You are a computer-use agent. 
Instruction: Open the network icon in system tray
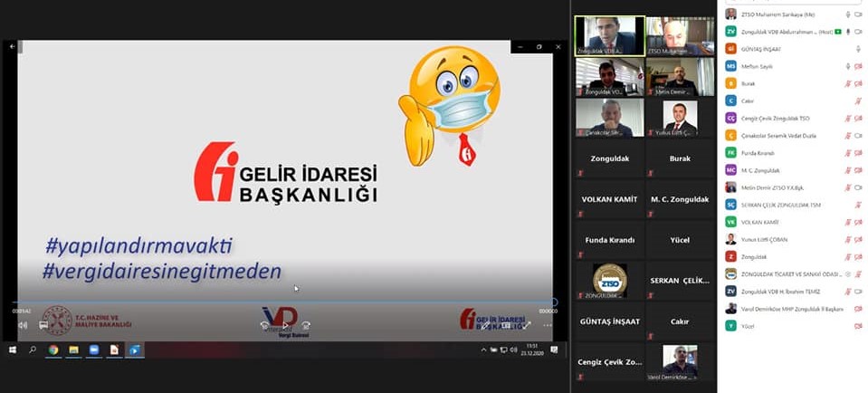503,350
